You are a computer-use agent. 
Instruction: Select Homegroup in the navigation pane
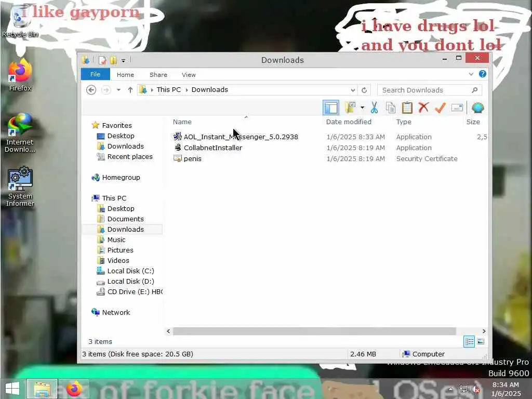point(121,178)
